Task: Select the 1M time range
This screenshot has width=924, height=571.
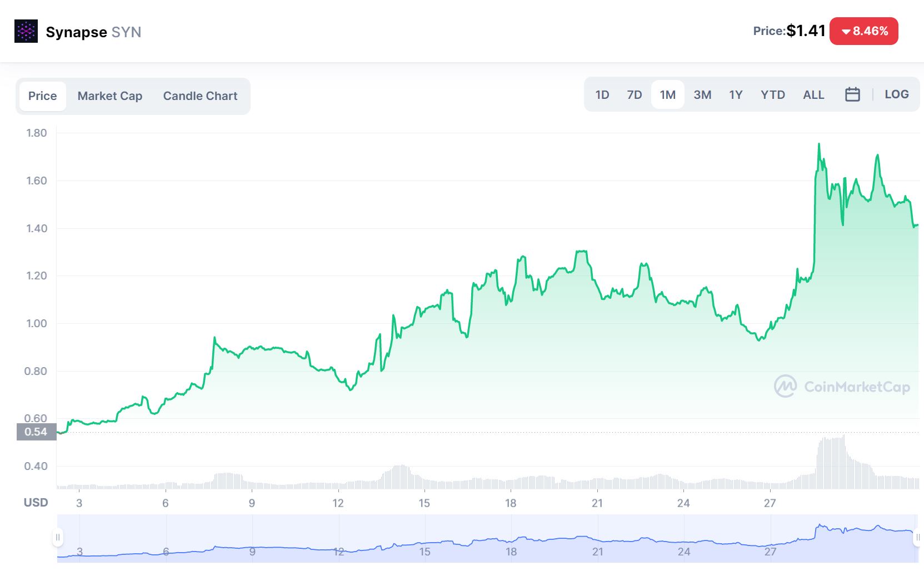Action: point(668,95)
